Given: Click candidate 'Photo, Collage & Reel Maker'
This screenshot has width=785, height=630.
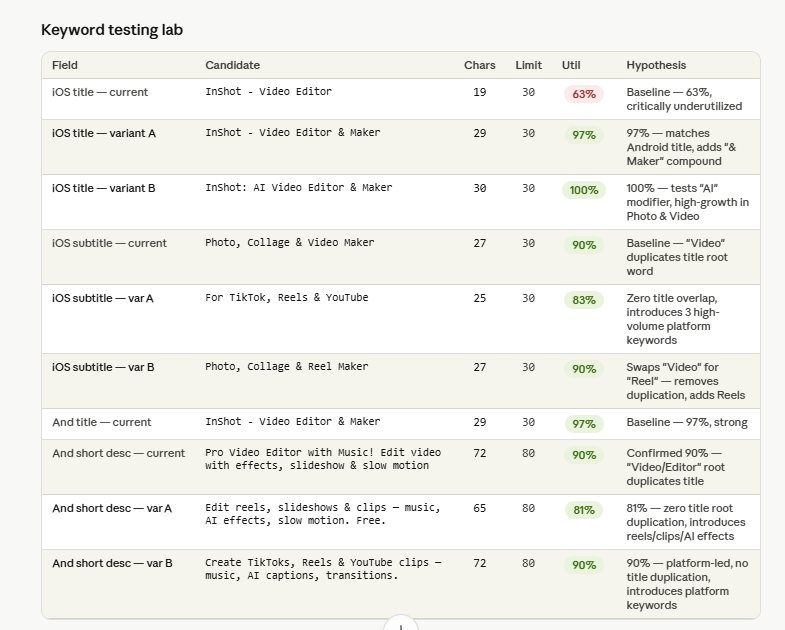Looking at the screenshot, I should (286, 366).
